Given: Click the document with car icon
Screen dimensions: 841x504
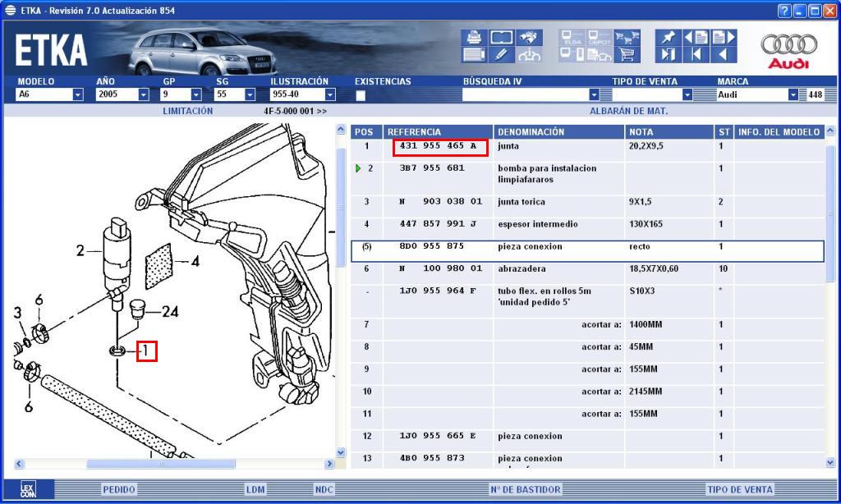Looking at the screenshot, I should [x=599, y=54].
